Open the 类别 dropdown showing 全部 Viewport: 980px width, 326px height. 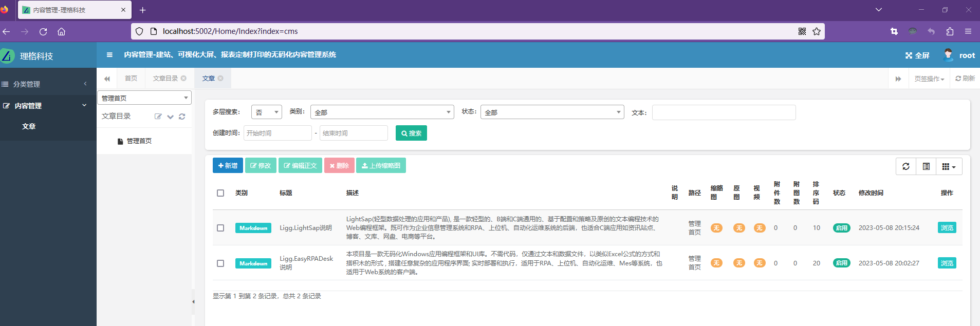[382, 112]
